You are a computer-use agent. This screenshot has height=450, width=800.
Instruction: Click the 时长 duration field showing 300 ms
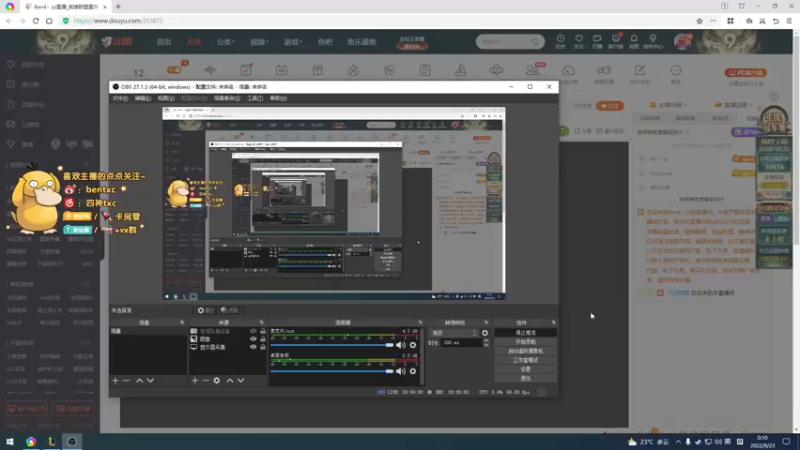click(461, 343)
